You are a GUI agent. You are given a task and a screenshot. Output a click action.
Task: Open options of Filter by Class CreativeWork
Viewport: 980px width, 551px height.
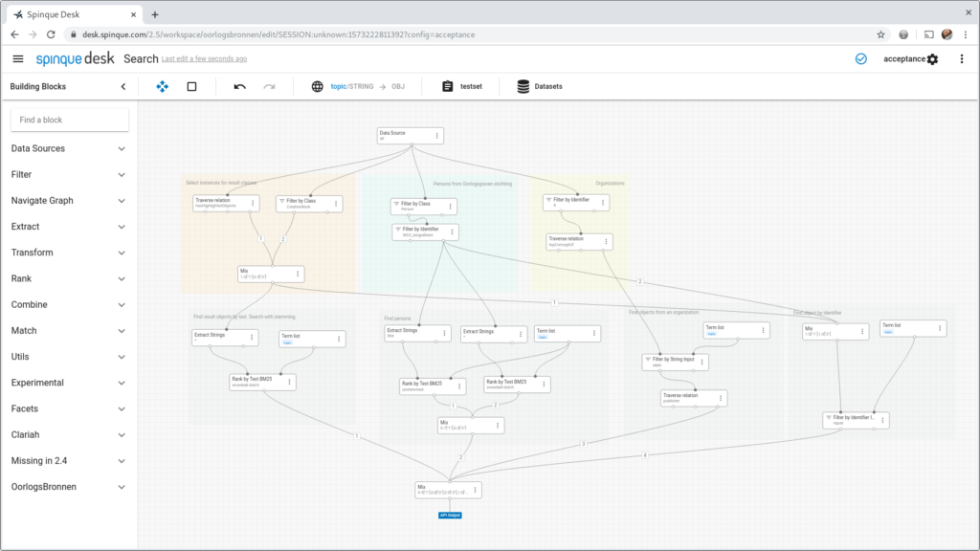click(336, 204)
